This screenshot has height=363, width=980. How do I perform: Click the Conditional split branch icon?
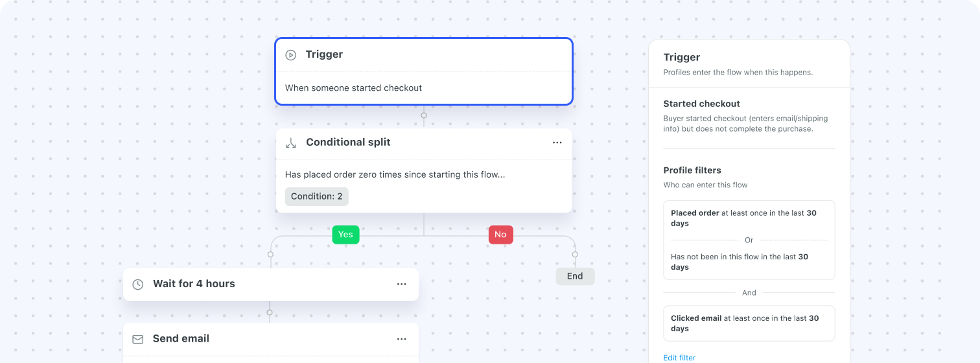291,143
